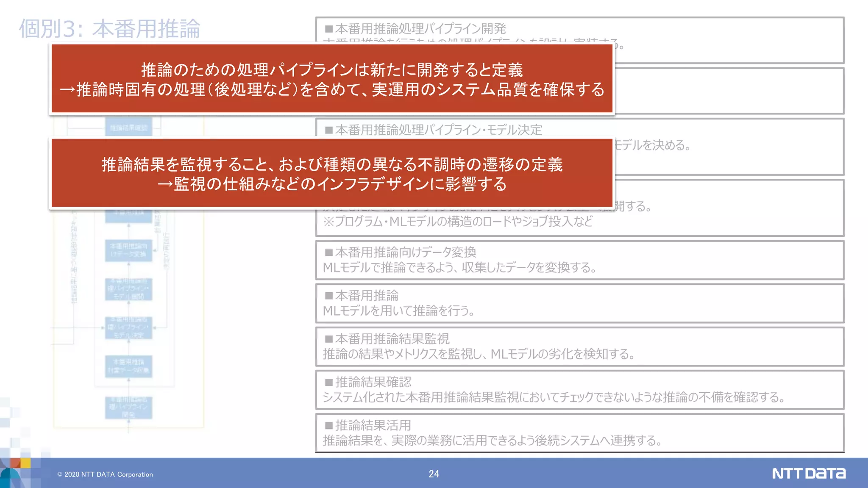Click the page number 24
Screen dimensions: 868x488
(x=434, y=474)
